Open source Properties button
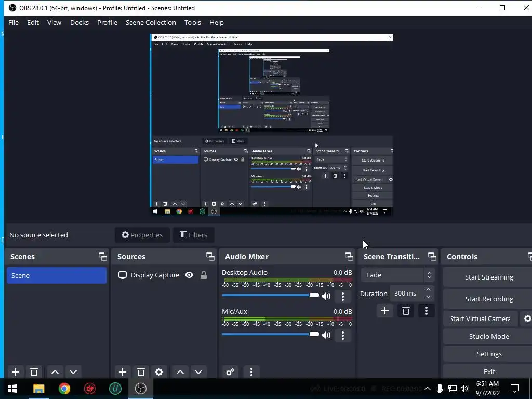The width and height of the screenshot is (532, 399). coord(142,235)
